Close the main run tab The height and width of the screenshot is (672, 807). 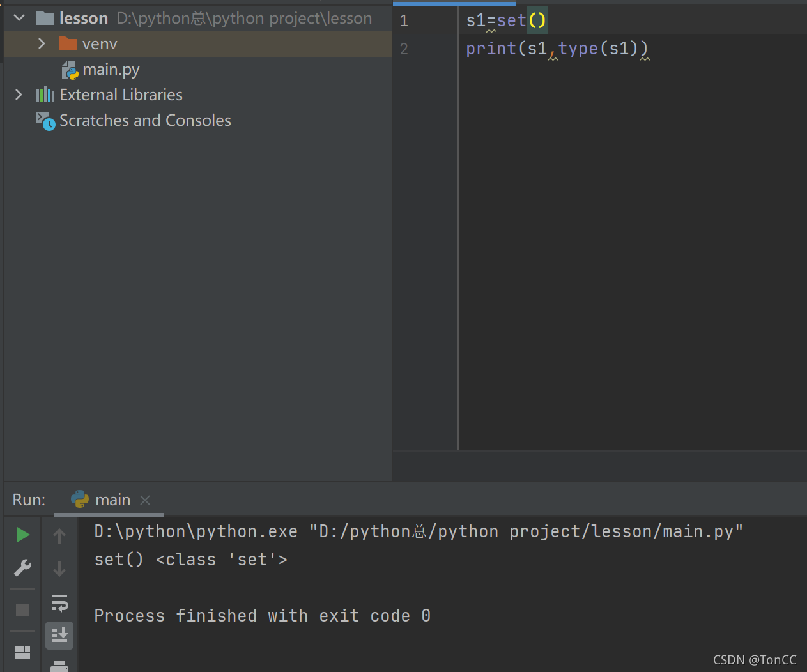[145, 500]
